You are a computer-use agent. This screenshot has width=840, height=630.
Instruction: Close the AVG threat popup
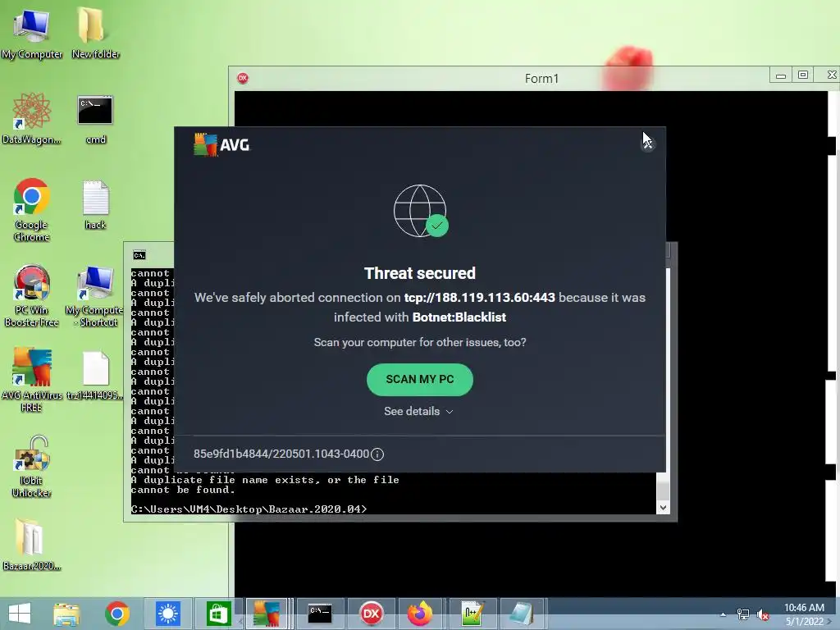click(x=648, y=143)
